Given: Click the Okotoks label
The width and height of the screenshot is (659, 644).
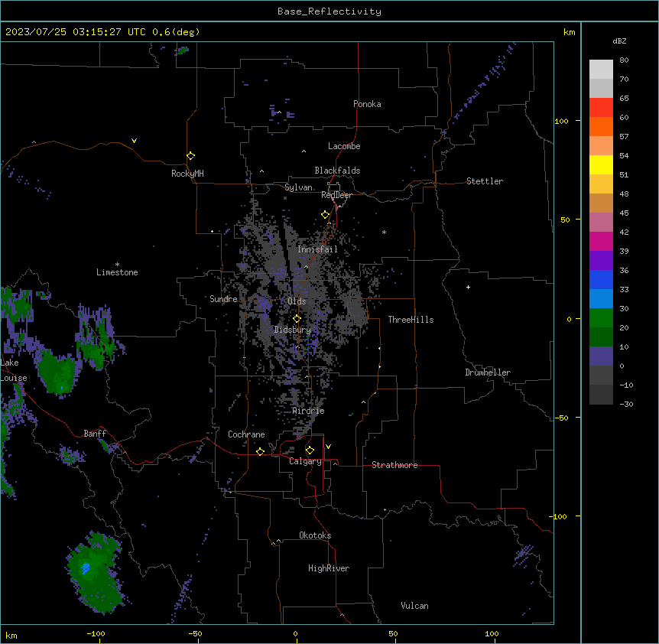Looking at the screenshot, I should point(315,535).
